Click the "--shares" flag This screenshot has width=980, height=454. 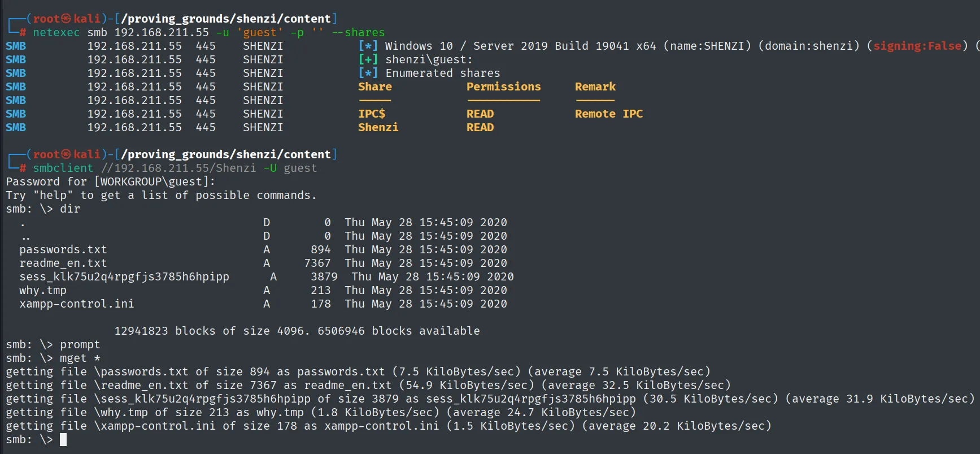point(358,33)
